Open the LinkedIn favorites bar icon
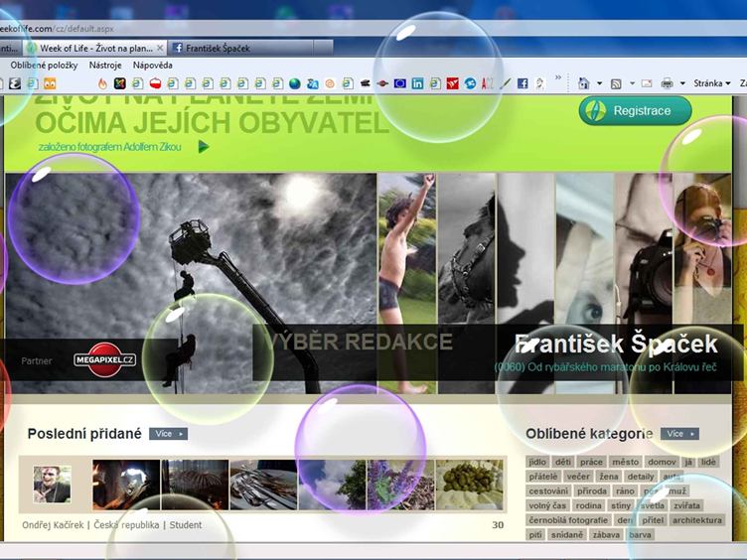This screenshot has height=560, width=747. pyautogui.click(x=417, y=83)
